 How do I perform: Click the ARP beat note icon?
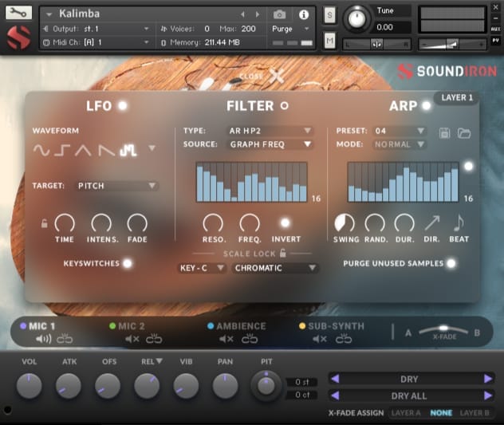[x=459, y=223]
